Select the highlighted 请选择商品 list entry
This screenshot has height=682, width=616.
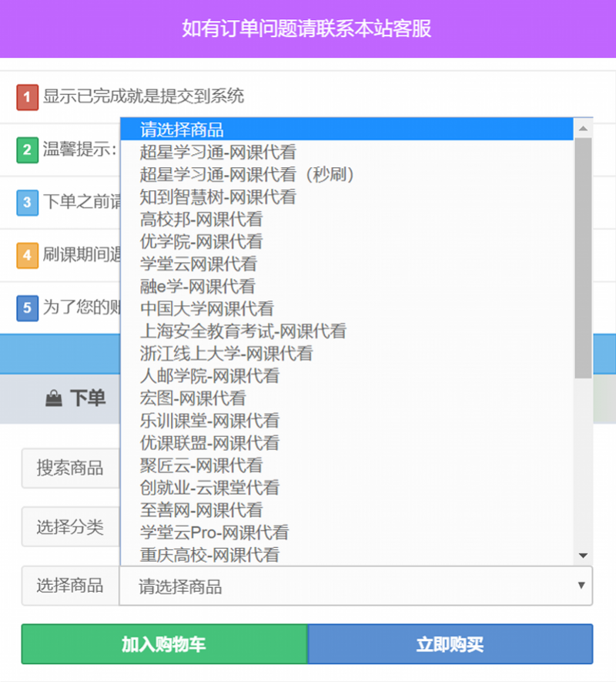(182, 129)
